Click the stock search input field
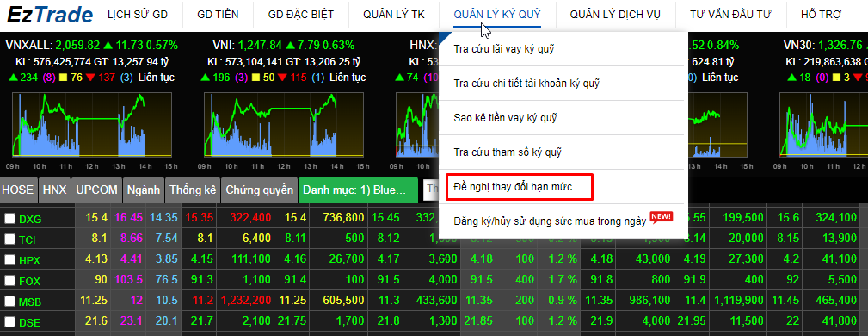 tap(431, 190)
